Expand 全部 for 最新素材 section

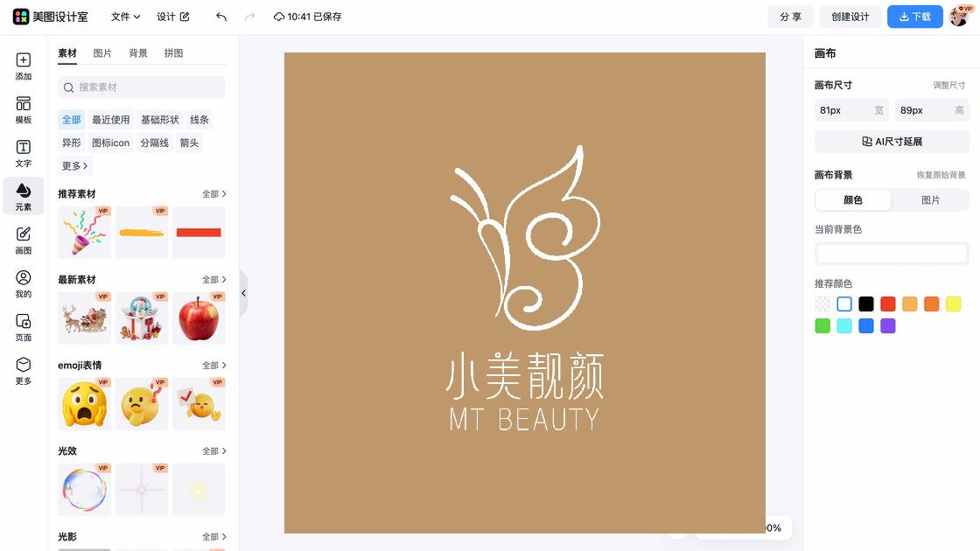pos(213,280)
